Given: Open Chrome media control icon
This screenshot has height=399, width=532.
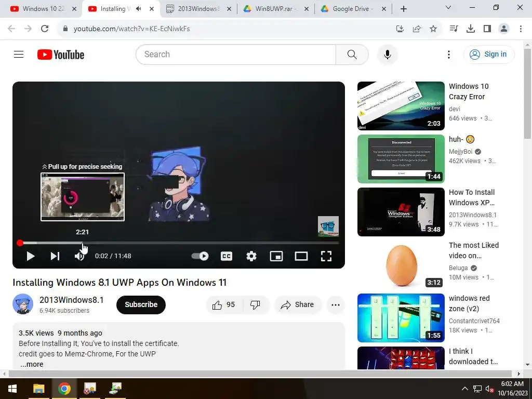Looking at the screenshot, I should (454, 29).
